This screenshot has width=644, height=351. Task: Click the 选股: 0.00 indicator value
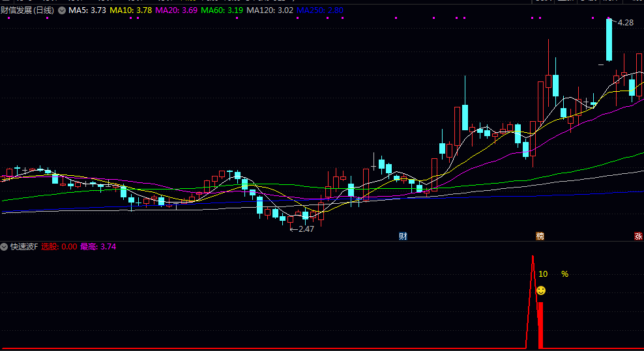click(x=59, y=247)
